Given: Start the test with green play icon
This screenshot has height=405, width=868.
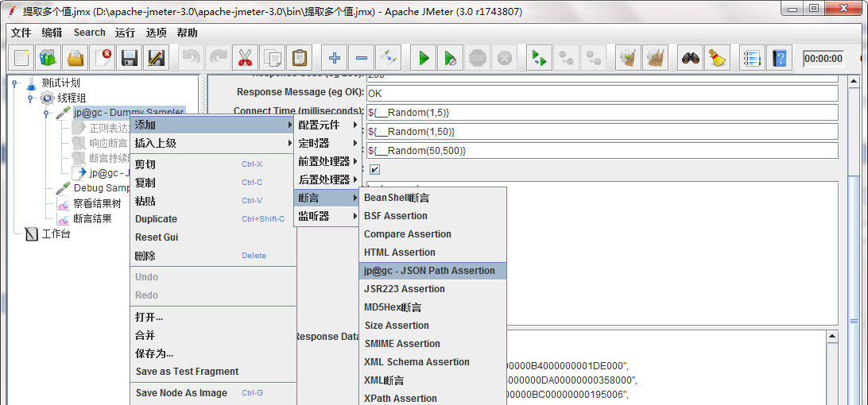Looking at the screenshot, I should point(424,57).
